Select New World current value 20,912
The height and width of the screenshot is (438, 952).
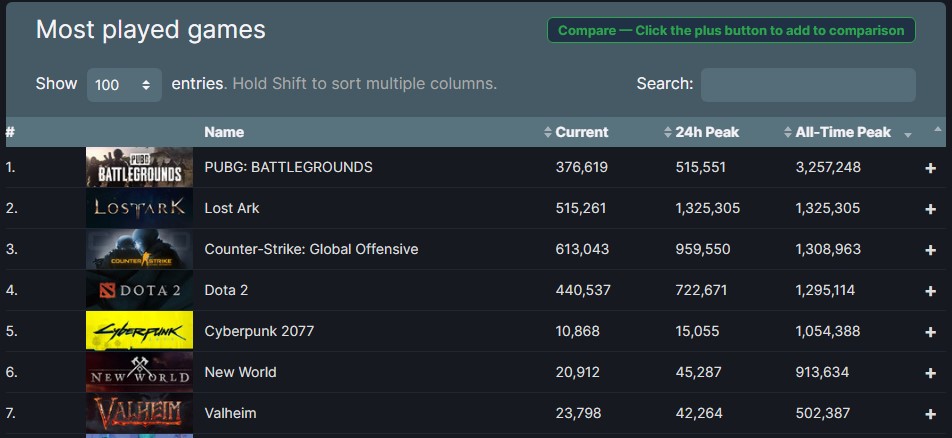pyautogui.click(x=577, y=372)
